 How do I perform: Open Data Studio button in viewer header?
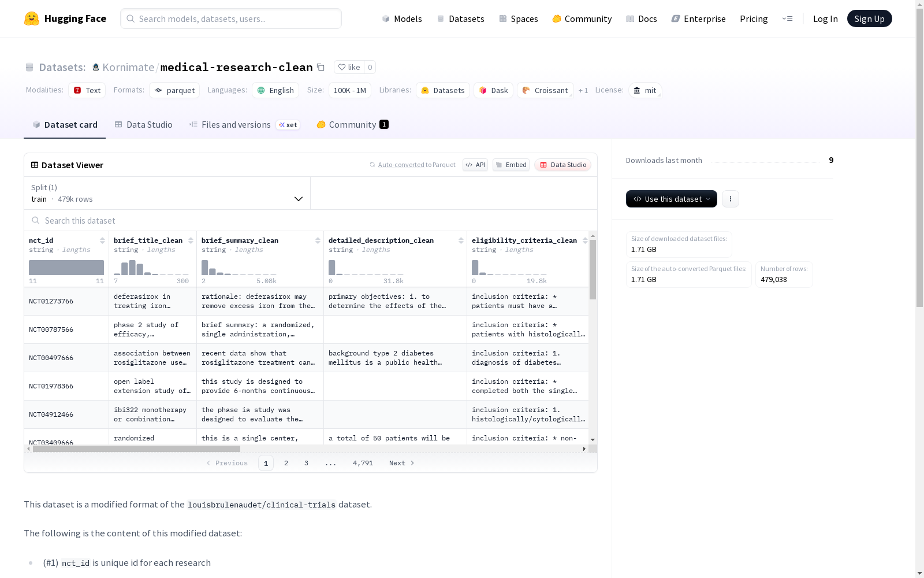point(563,165)
